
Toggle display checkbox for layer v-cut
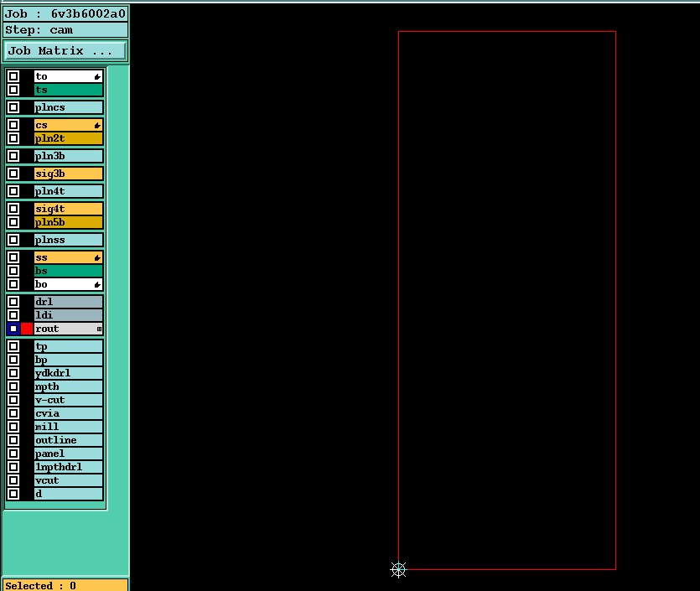point(13,400)
